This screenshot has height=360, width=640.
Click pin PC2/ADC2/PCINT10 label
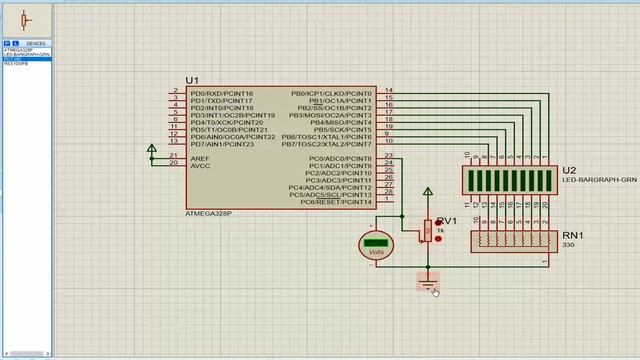[x=339, y=173]
